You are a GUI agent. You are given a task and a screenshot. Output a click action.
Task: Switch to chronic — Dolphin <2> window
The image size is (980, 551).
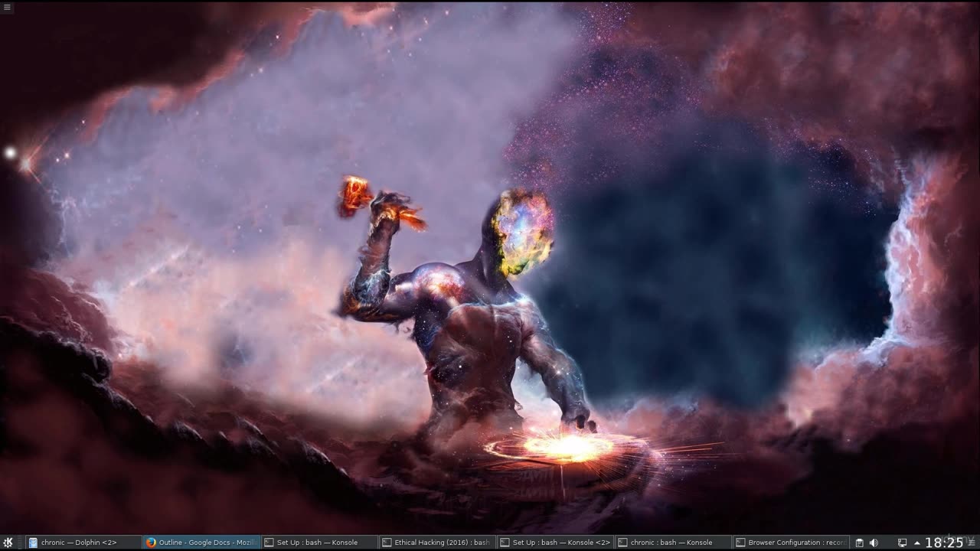pos(83,543)
